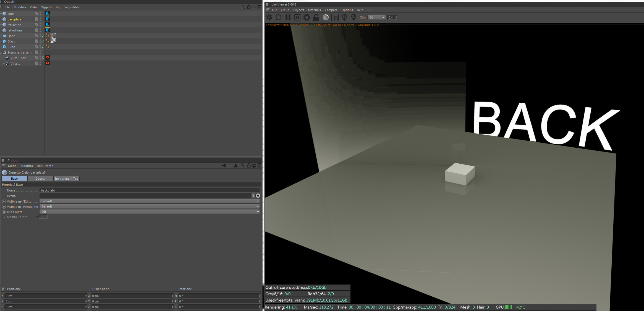Toggle Cubo object enable checkmark
This screenshot has height=311, width=644.
pos(43,47)
